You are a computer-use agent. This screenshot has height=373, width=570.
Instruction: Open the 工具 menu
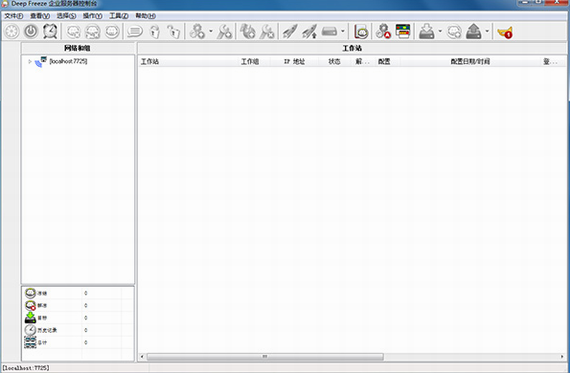point(119,16)
